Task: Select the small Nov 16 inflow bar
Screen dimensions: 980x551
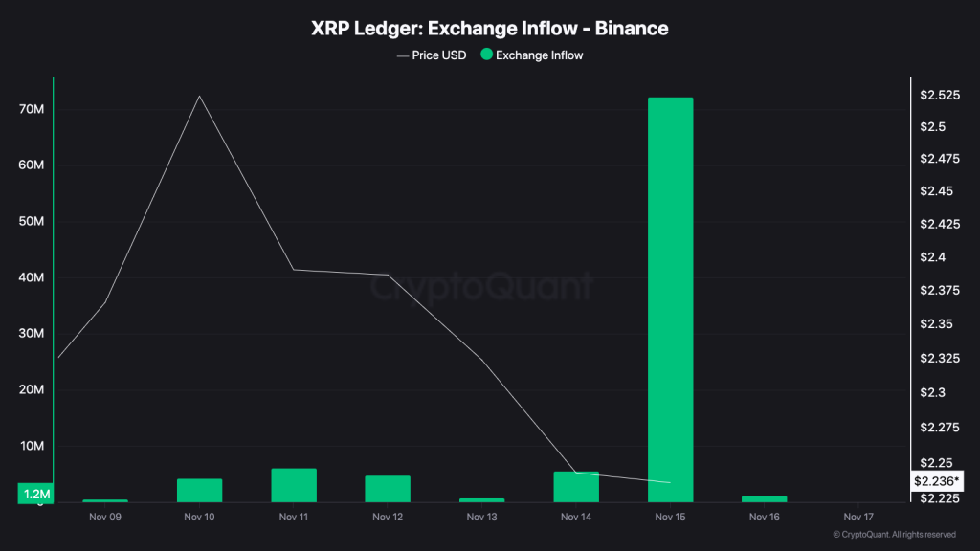Action: click(764, 498)
